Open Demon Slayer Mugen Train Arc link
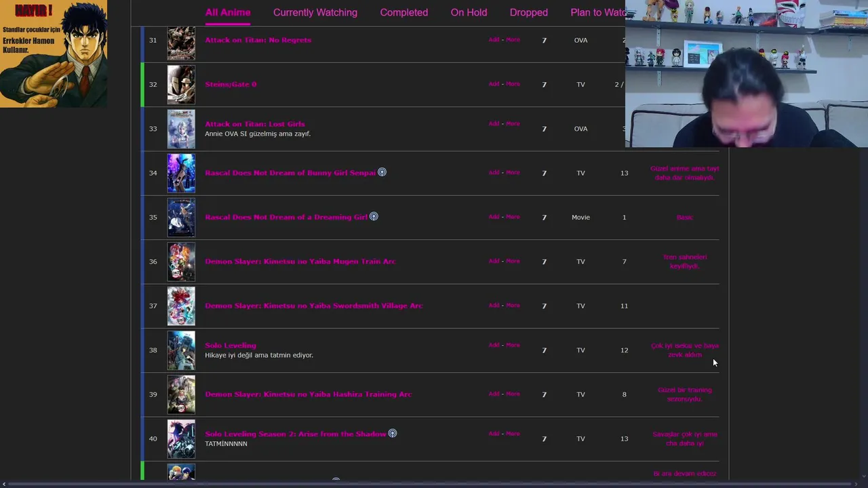 300,262
